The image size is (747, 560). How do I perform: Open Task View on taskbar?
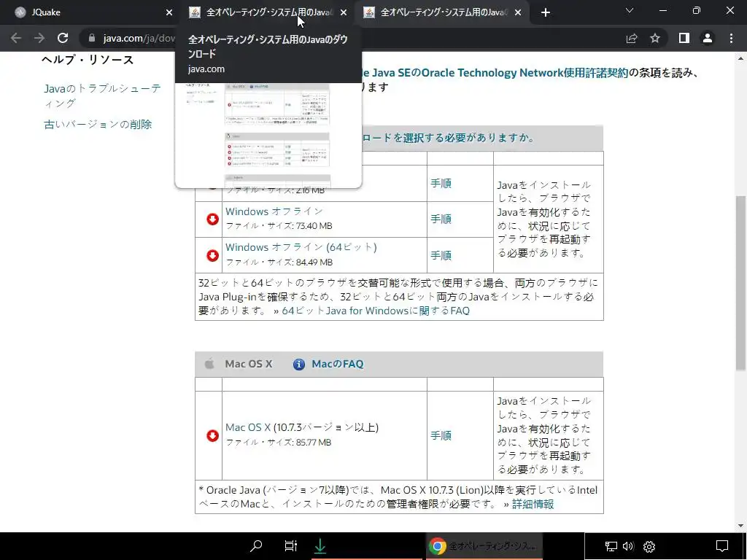click(x=290, y=545)
